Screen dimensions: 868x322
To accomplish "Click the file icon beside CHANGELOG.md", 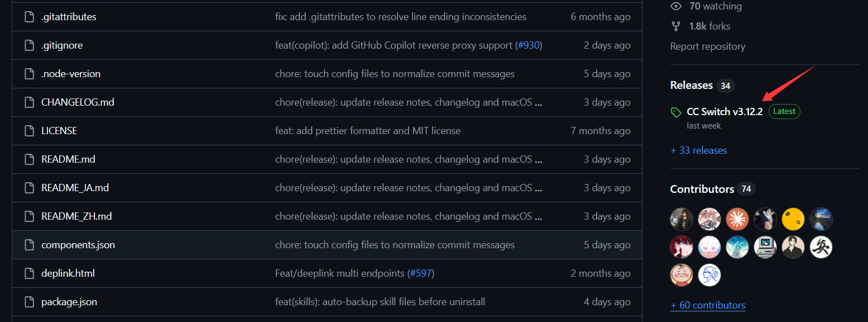I will tap(30, 102).
